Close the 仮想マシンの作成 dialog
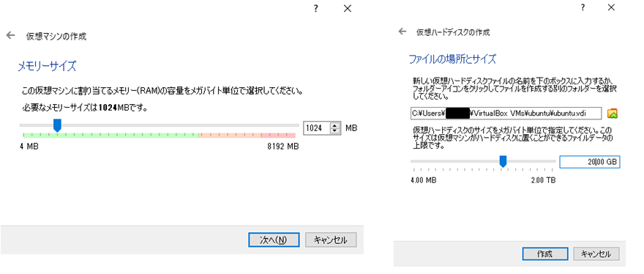Screen dimensions: 644x274 [x=348, y=9]
